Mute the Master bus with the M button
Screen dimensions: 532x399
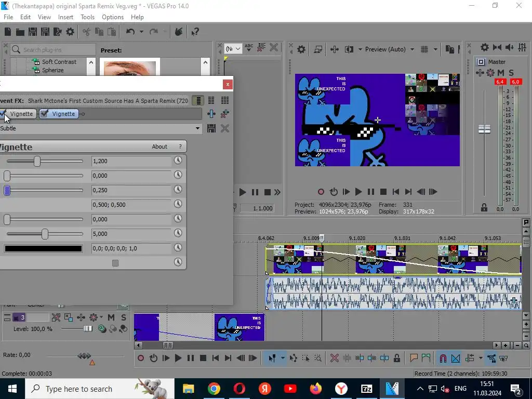click(501, 73)
